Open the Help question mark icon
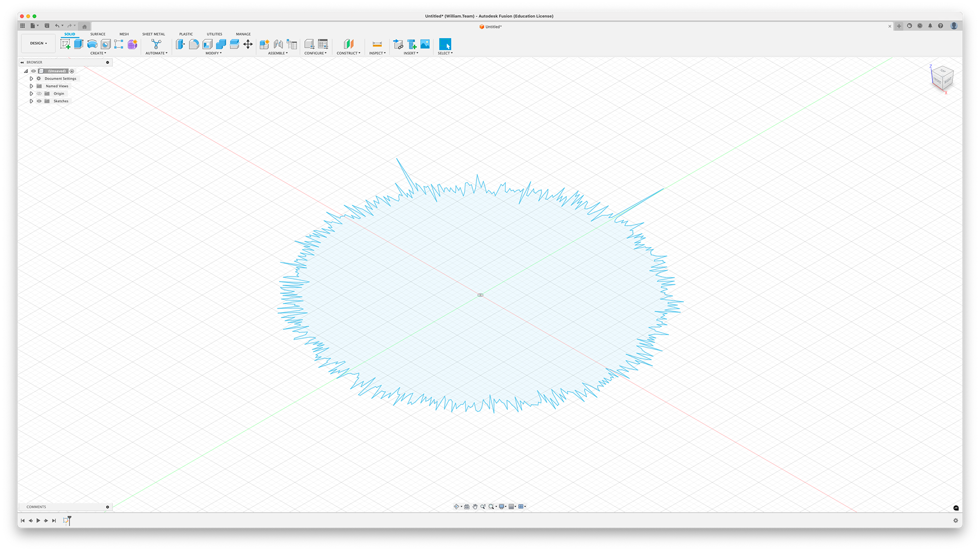The image size is (980, 551). (x=941, y=26)
